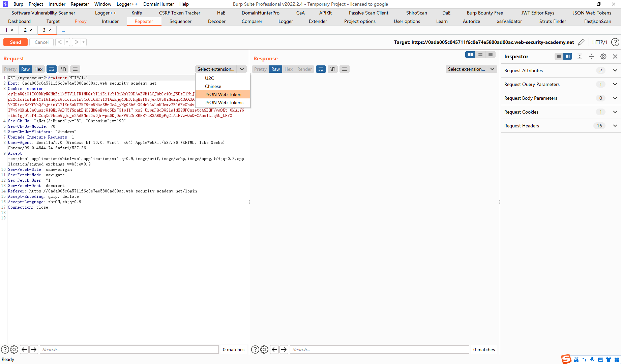Toggle word wrap in Response pane
Viewport: 621px width, 364px height.
(x=321, y=69)
